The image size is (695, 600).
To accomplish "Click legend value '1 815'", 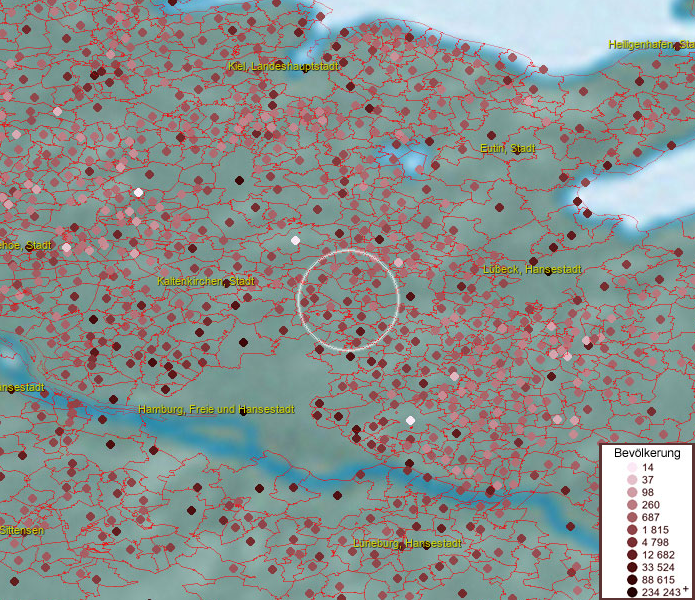I will (x=655, y=530).
